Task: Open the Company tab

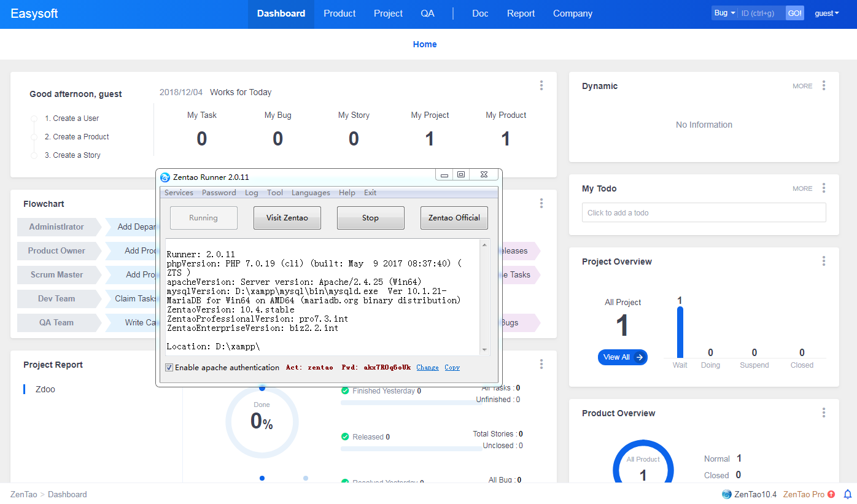Action: [573, 14]
